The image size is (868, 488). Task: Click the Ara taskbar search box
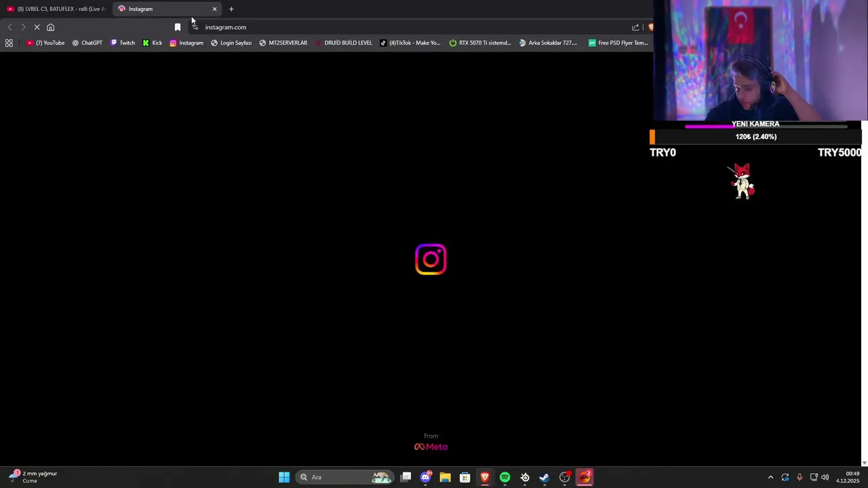[344, 477]
